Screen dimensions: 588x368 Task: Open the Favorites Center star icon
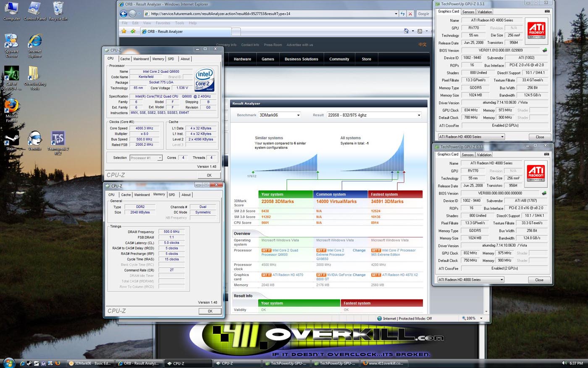coord(124,31)
